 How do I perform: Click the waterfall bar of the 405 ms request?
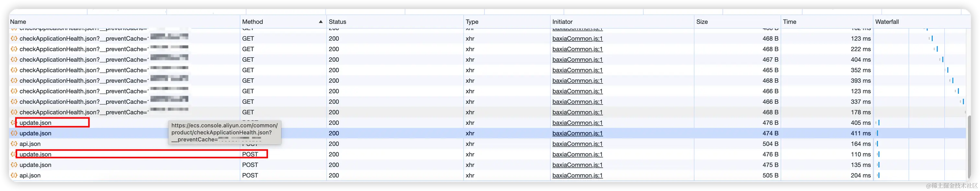[879, 123]
